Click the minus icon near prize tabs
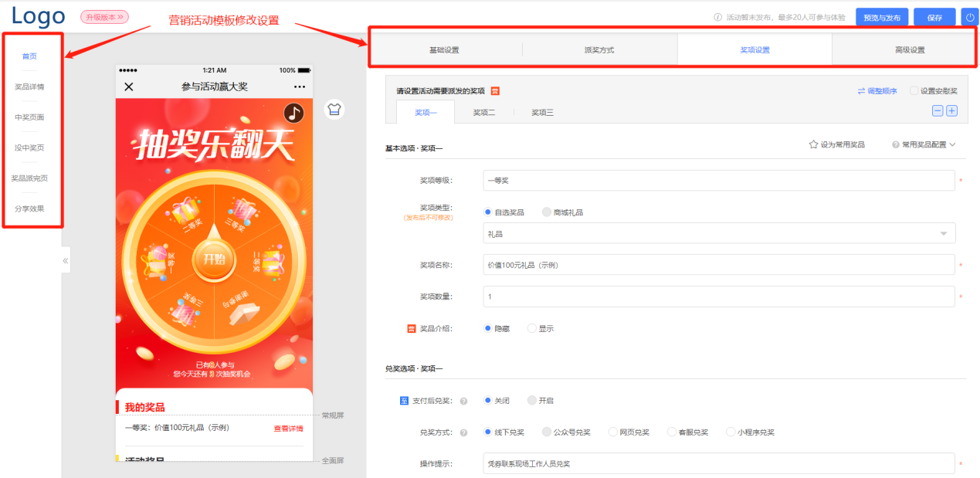This screenshot has width=980, height=478. pos(938,110)
